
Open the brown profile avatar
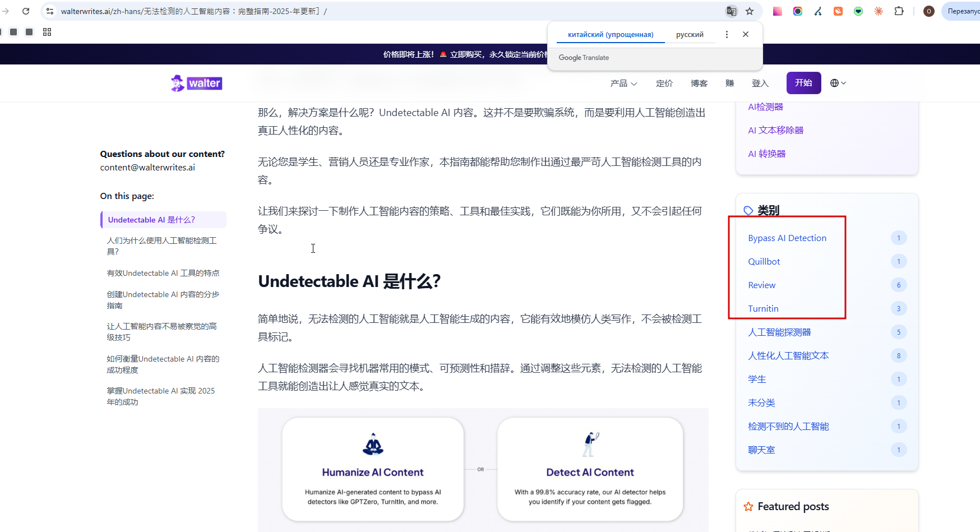coord(929,11)
